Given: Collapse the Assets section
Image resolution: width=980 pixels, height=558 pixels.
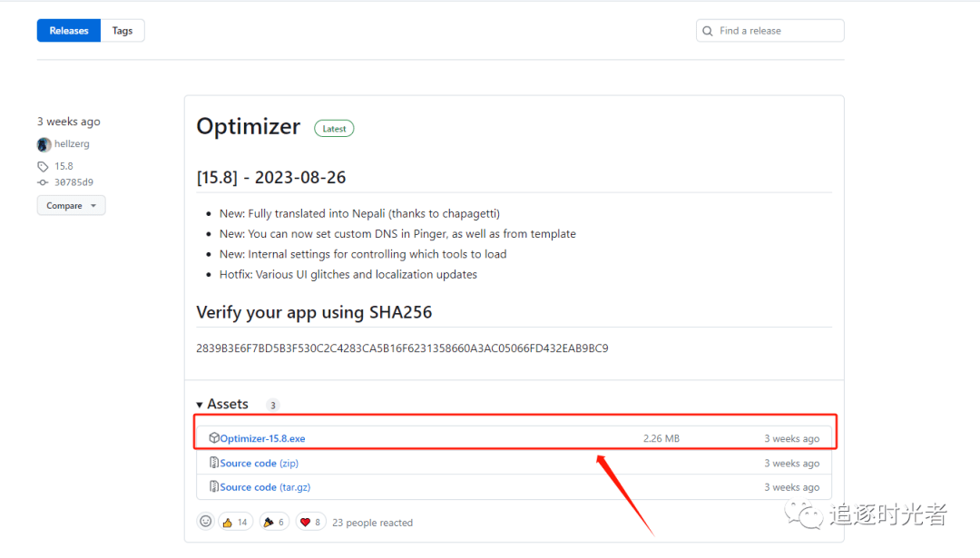Looking at the screenshot, I should 222,405.
